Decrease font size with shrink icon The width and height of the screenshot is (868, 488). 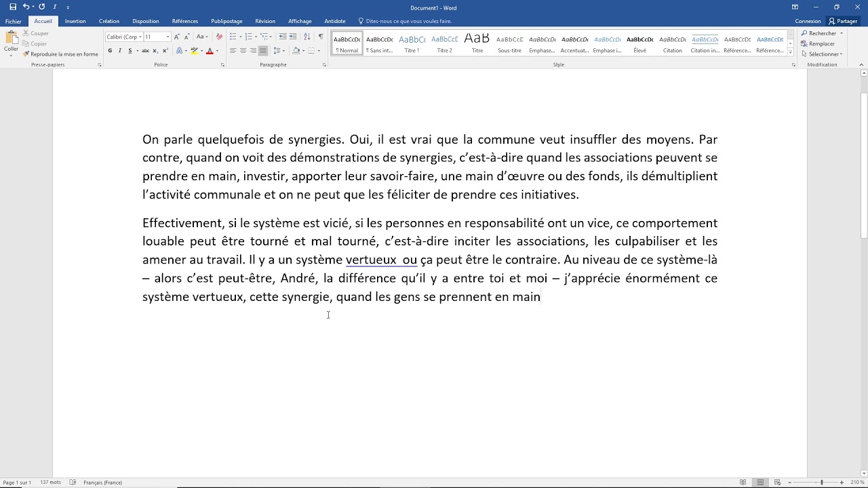(x=186, y=37)
